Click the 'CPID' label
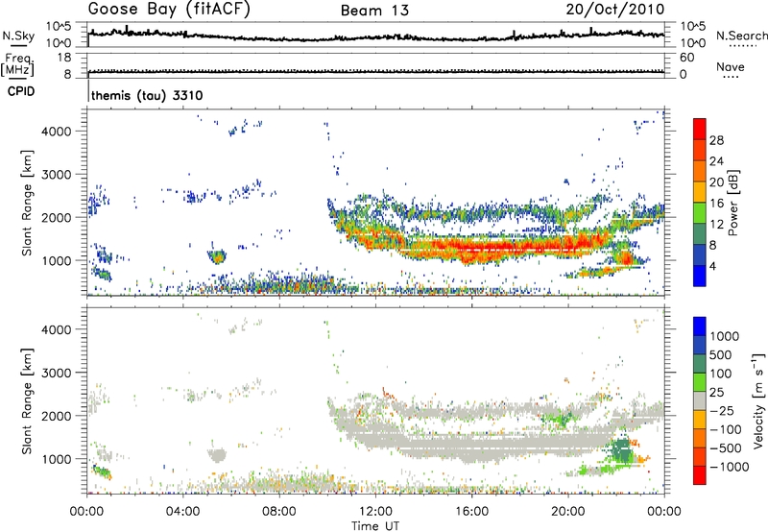 tap(21, 91)
